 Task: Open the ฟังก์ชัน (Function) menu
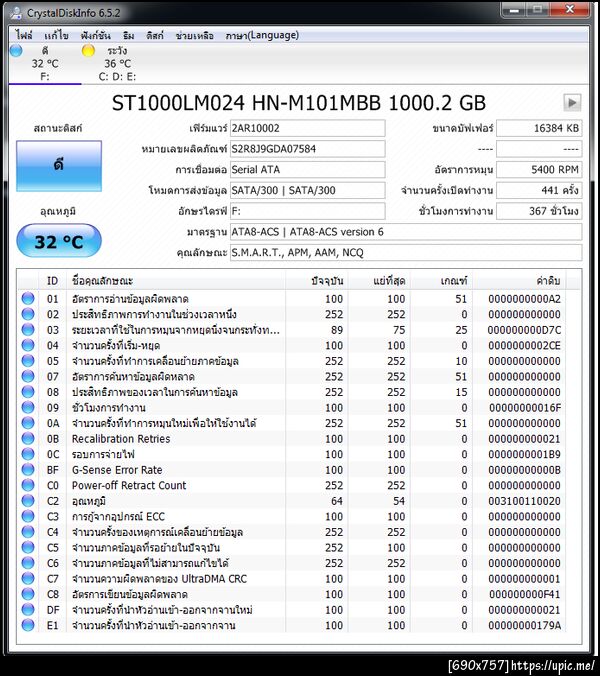(x=95, y=35)
